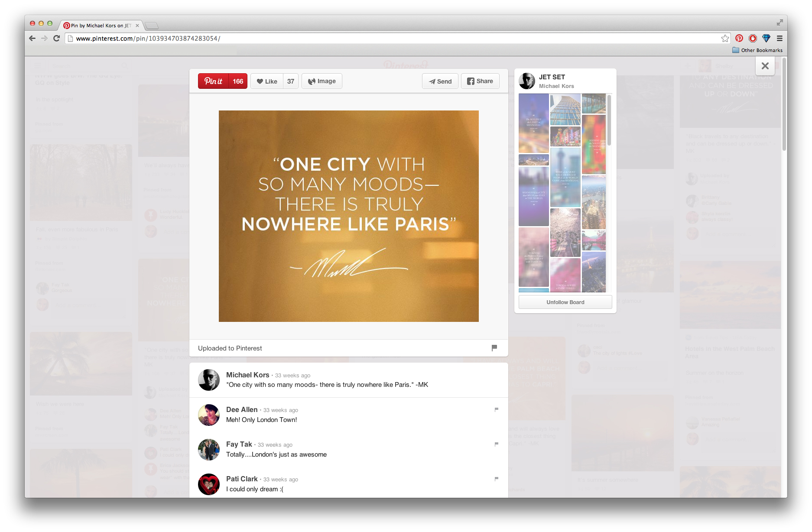This screenshot has width=812, height=532.
Task: Click the page vertical scrollbar
Action: tap(784, 104)
